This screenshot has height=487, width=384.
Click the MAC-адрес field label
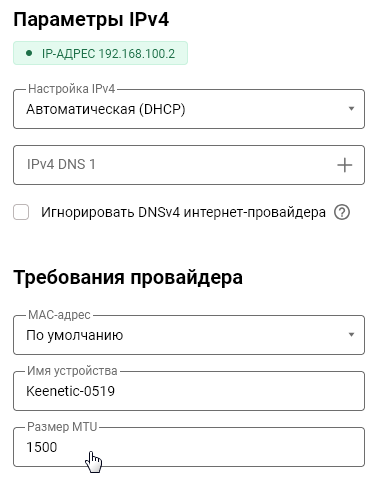[59, 315]
